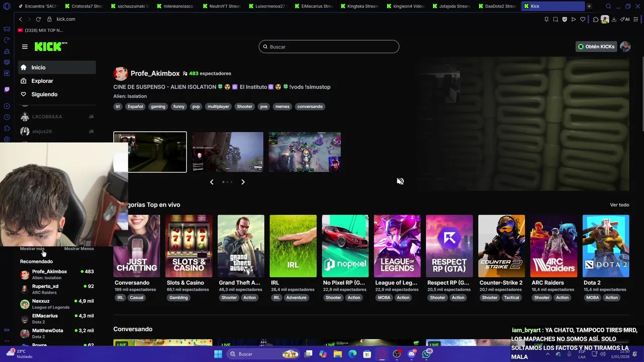Open browser downloads icon
The image size is (644, 362).
pos(614,20)
